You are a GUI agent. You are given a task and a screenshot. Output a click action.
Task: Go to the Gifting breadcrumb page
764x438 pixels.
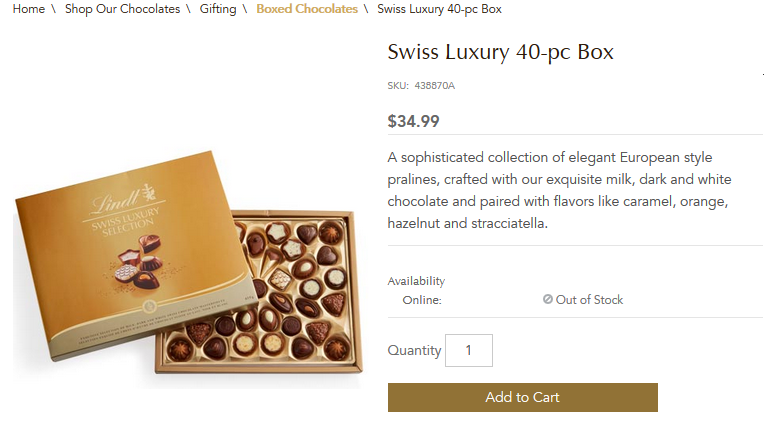pyautogui.click(x=218, y=9)
